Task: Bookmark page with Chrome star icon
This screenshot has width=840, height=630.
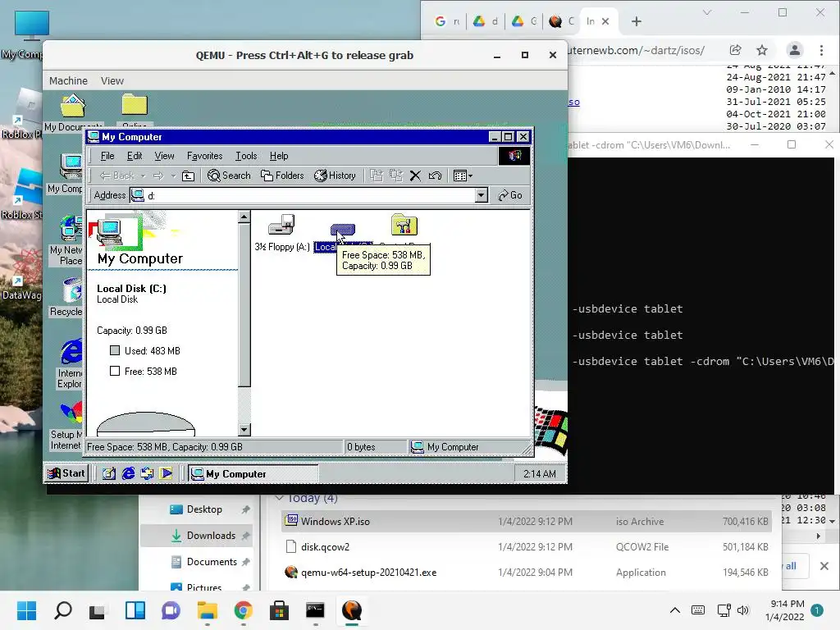Action: pyautogui.click(x=762, y=50)
